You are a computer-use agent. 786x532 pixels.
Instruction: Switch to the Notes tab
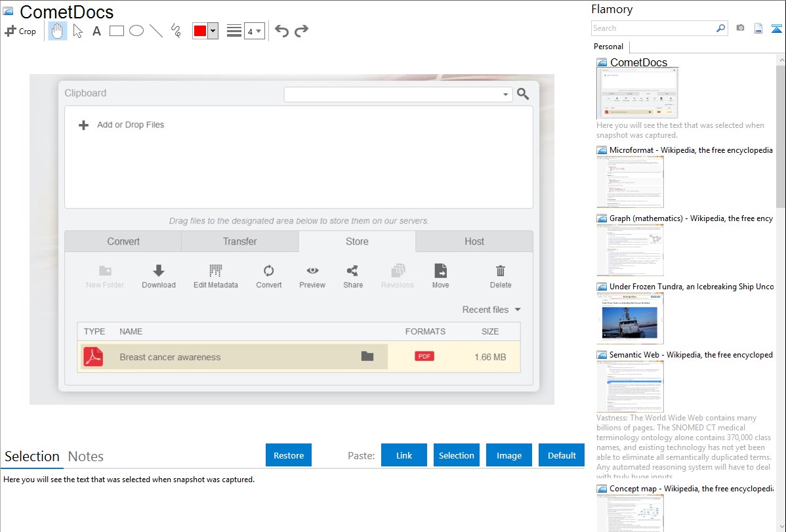tap(86, 457)
